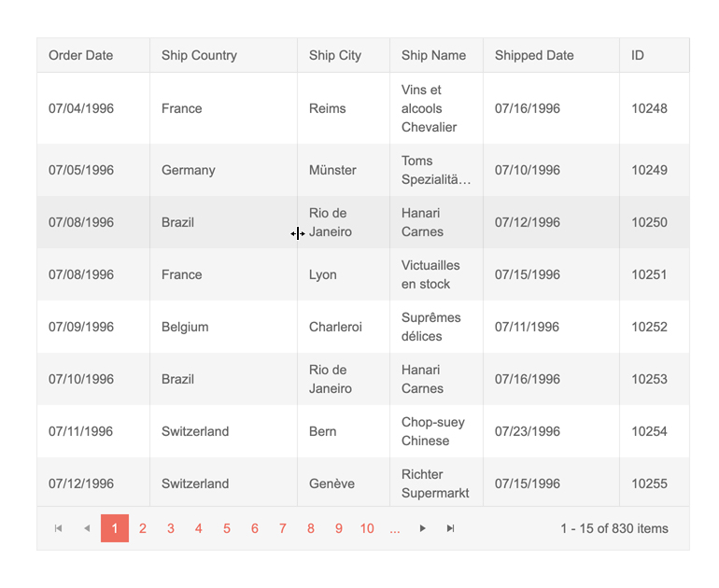Sort by Order Date column header
719x588 pixels.
tap(81, 55)
